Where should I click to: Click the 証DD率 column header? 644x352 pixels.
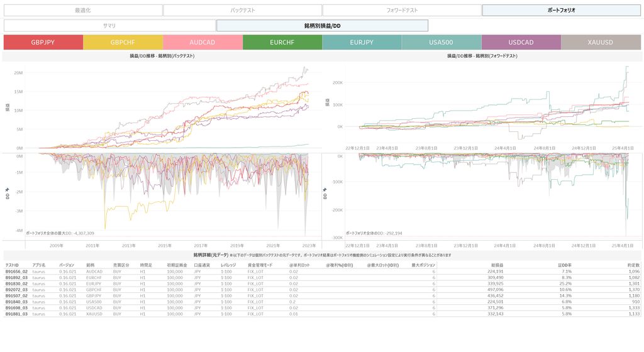563,265
